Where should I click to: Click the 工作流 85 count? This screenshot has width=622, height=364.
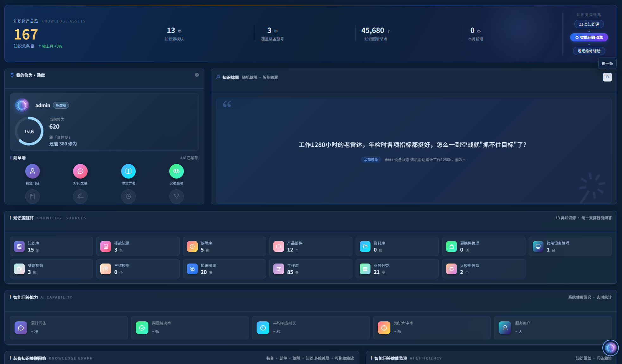290,272
